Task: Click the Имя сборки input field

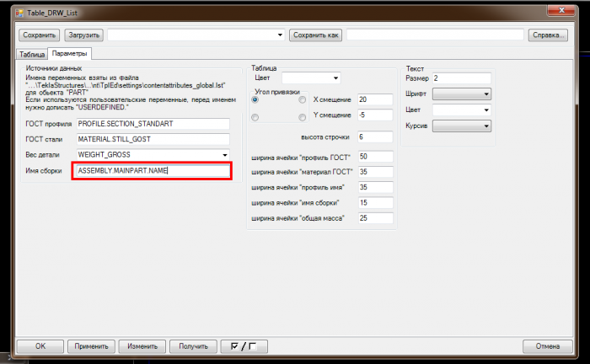Action: pyautogui.click(x=153, y=171)
